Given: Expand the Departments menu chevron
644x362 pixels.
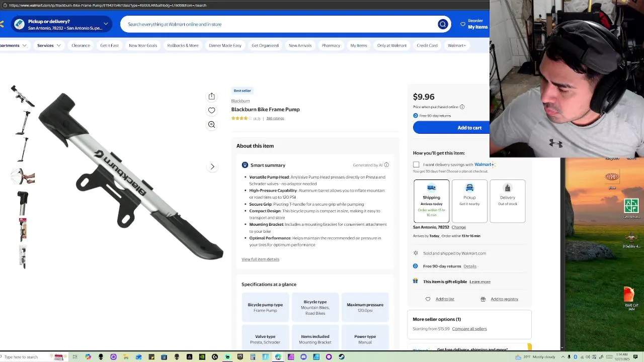Looking at the screenshot, I should coord(24,45).
